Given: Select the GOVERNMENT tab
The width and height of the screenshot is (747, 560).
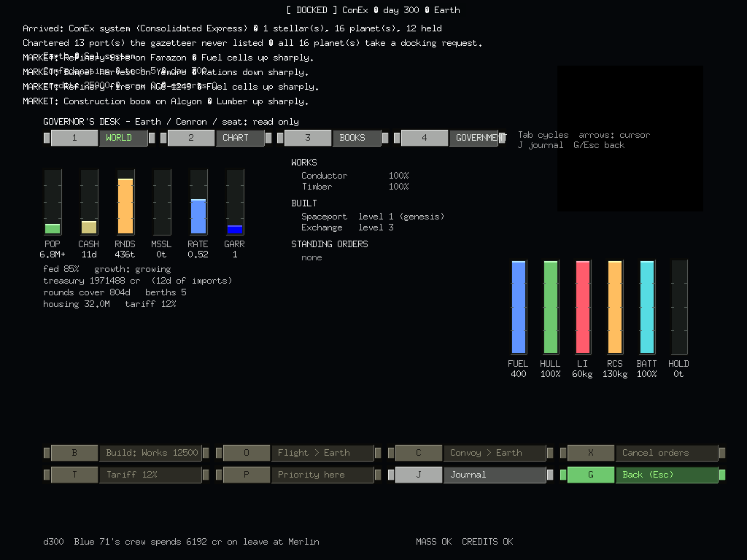Looking at the screenshot, I should pyautogui.click(x=449, y=138).
